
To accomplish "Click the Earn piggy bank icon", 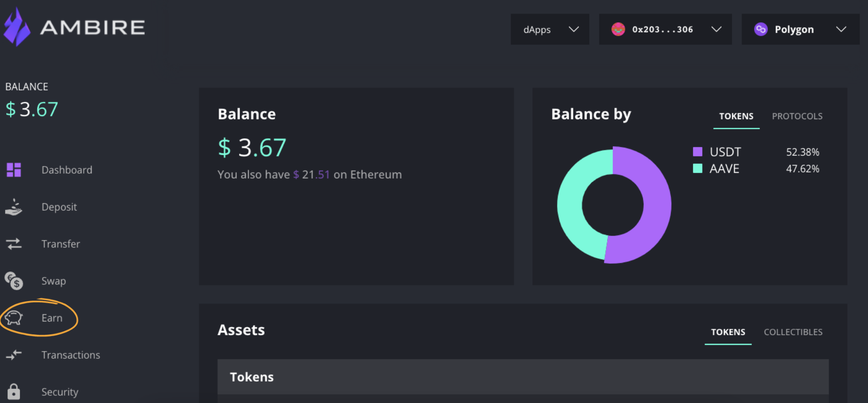I will (x=14, y=318).
